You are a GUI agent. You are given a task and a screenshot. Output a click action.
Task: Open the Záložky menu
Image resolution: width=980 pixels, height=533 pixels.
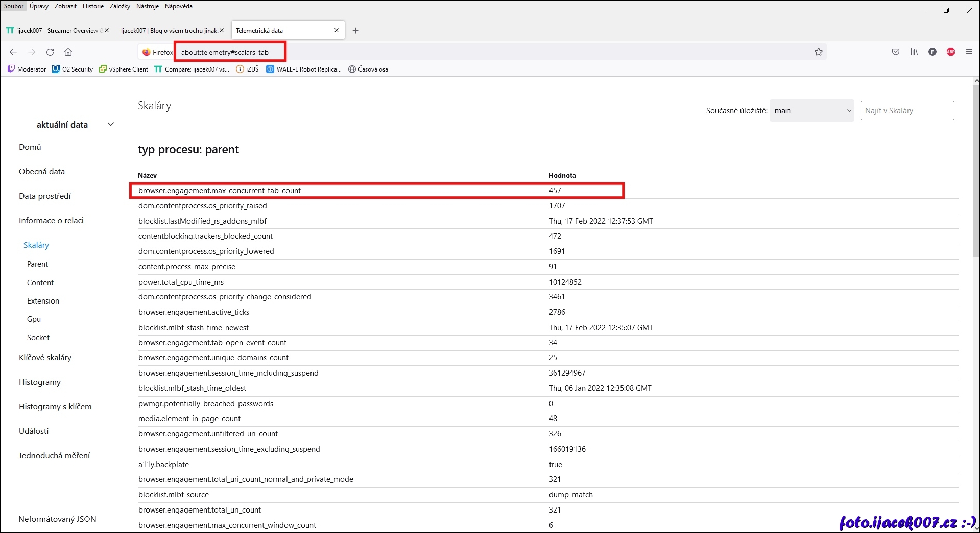pyautogui.click(x=120, y=6)
